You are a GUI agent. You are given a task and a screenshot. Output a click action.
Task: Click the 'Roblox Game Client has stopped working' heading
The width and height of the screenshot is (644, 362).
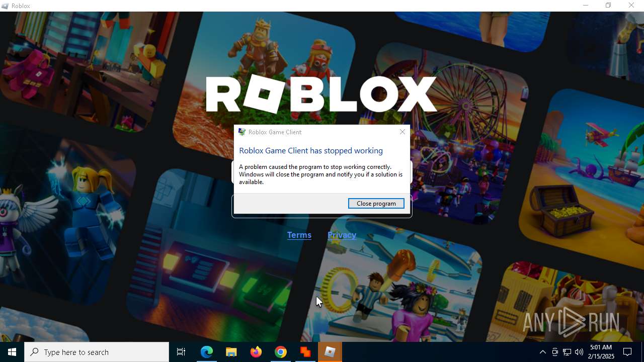tap(311, 151)
